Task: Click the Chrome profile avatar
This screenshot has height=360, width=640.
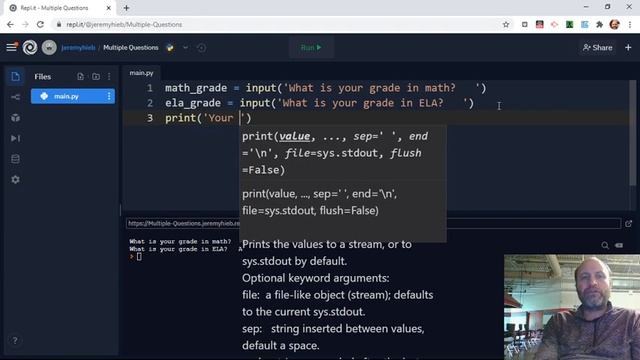Action: click(x=614, y=24)
